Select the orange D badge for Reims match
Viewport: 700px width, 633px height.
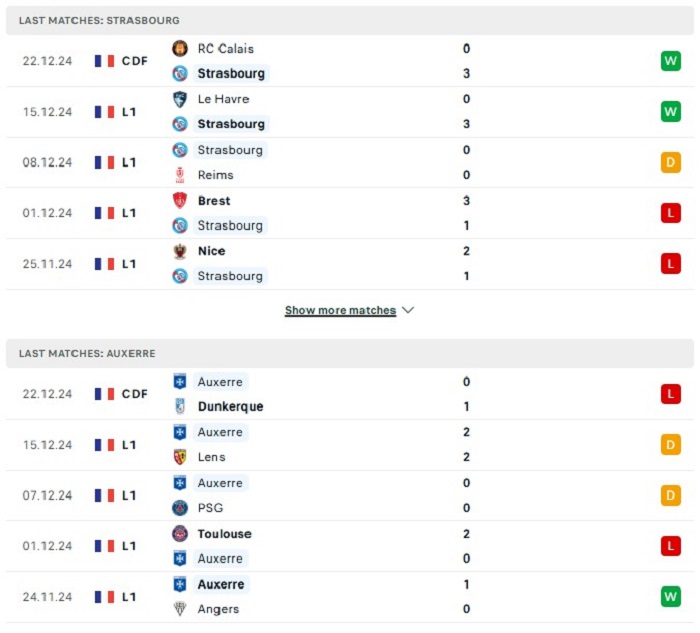(x=671, y=162)
